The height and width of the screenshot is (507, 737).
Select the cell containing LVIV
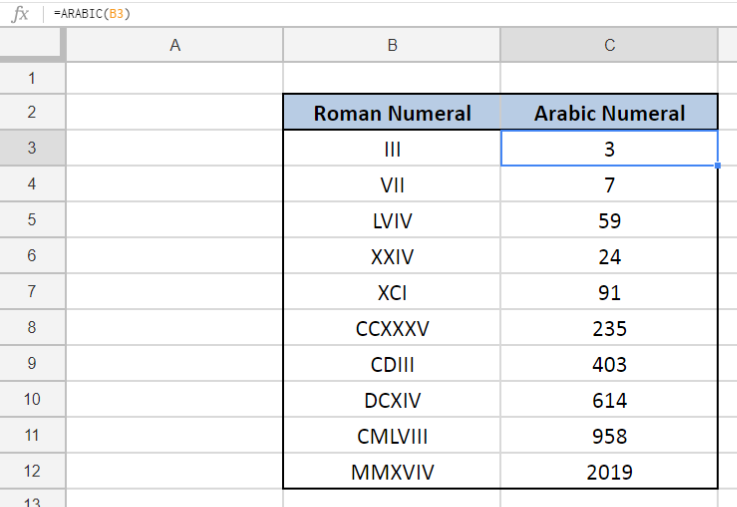tap(392, 221)
